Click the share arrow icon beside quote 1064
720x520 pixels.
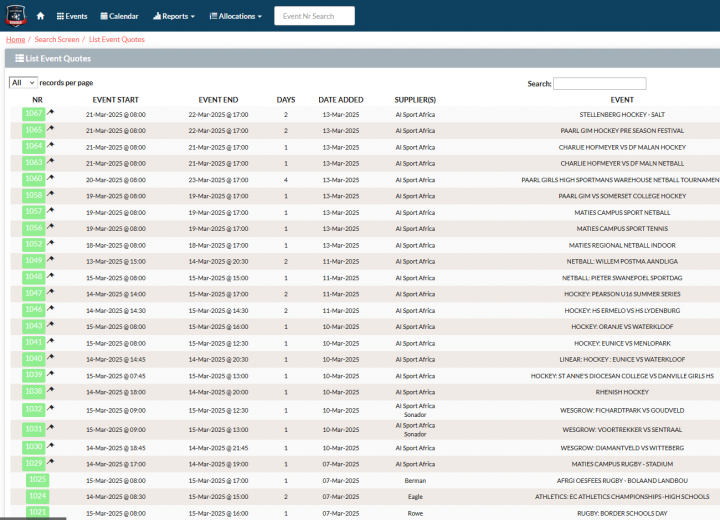click(x=51, y=145)
